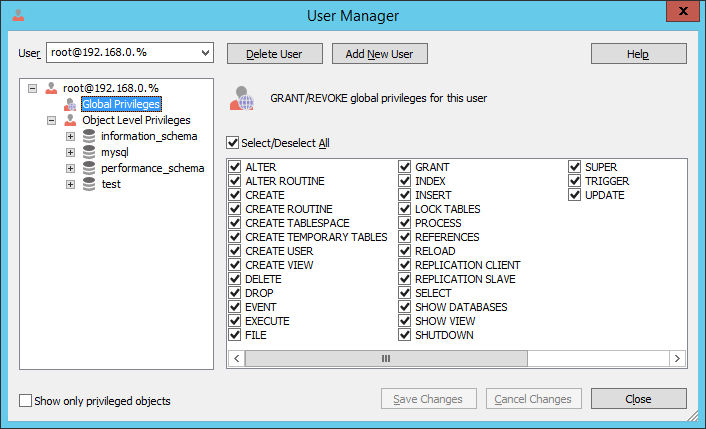
Task: Open the User dropdown list
Action: (205, 53)
